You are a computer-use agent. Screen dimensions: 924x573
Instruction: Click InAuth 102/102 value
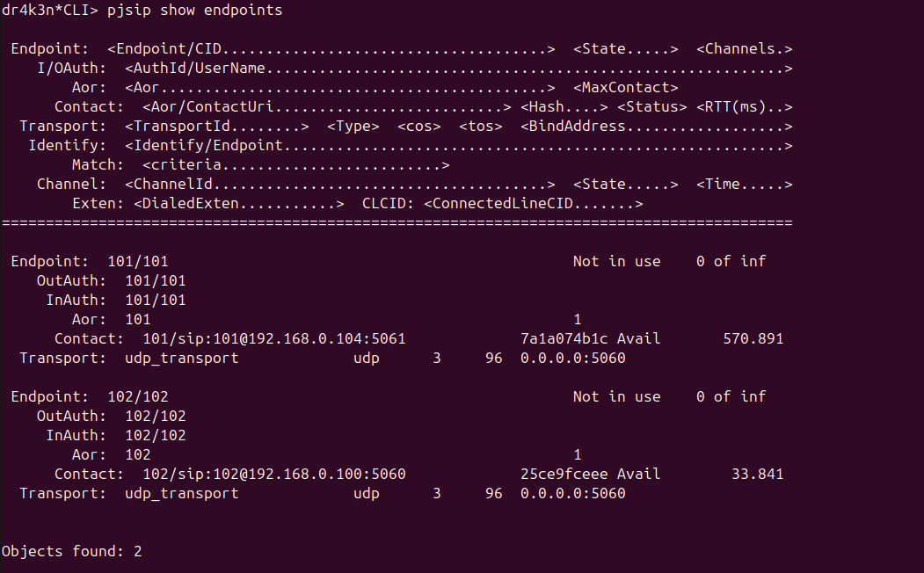pyautogui.click(x=156, y=436)
